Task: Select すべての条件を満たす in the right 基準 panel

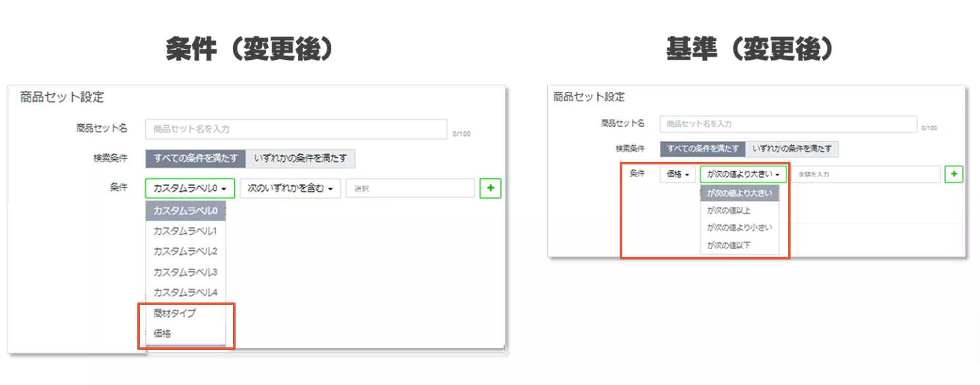Action: tap(702, 149)
